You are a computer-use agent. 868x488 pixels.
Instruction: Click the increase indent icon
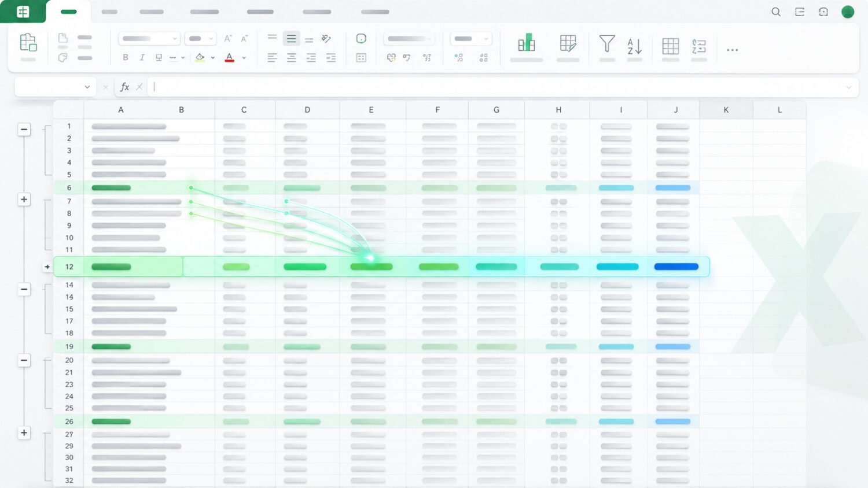pyautogui.click(x=331, y=57)
